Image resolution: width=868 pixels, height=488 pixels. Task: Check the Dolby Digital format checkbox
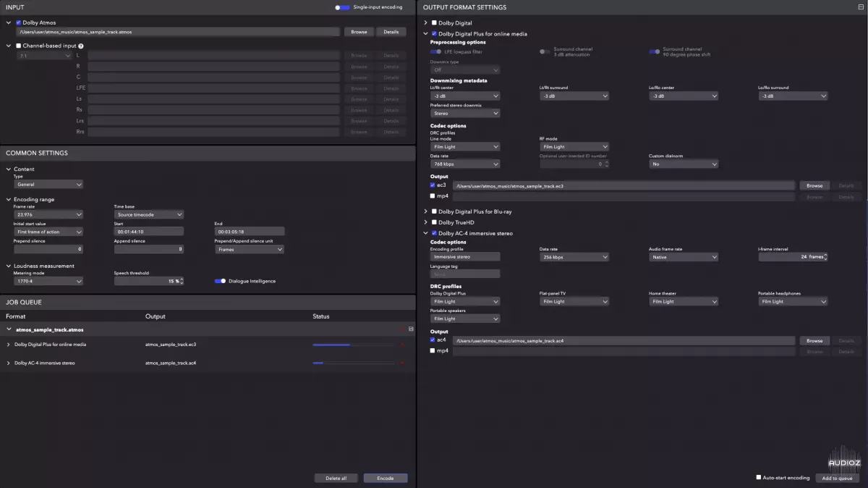pos(434,23)
